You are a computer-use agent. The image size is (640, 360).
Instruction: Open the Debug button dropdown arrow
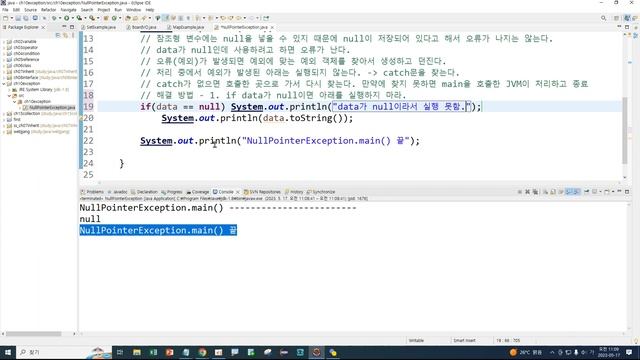click(60, 18)
